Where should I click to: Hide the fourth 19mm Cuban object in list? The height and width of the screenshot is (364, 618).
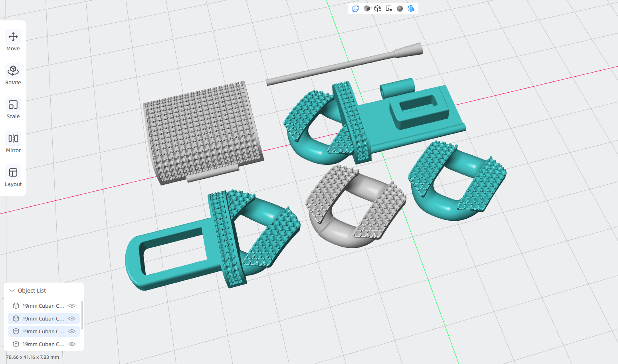[x=72, y=344]
